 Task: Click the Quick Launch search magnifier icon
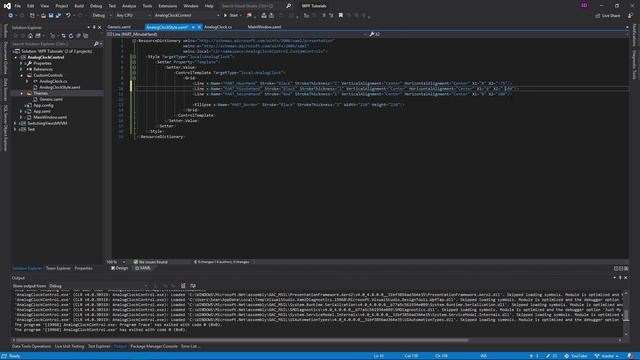[x=289, y=6]
